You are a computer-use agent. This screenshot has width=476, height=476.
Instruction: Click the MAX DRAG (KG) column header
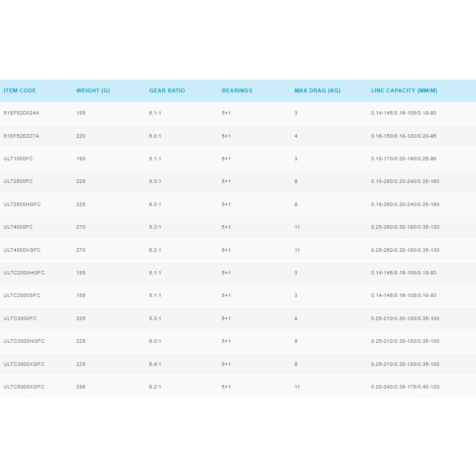(317, 90)
